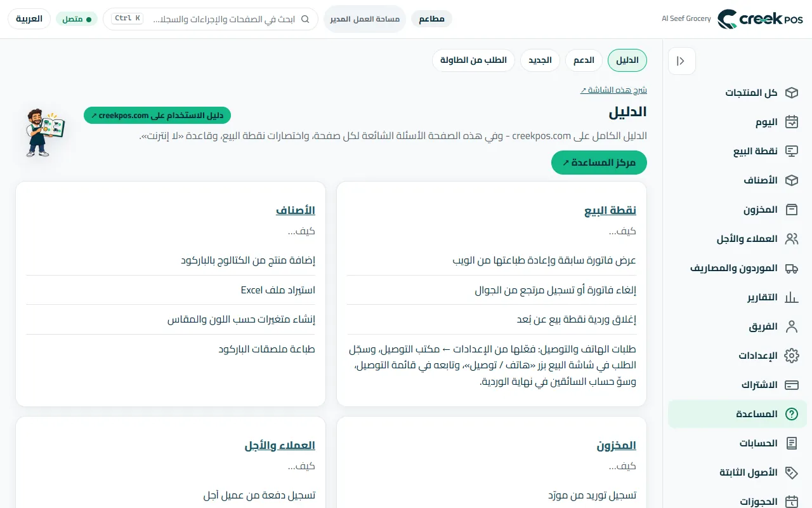Click طباعة ملصقات الباركود row
This screenshot has width=812, height=508.
click(x=171, y=349)
